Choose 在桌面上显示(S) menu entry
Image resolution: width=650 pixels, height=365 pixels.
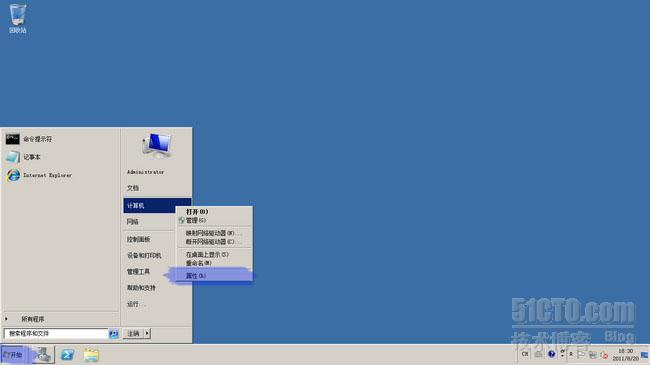[214, 255]
